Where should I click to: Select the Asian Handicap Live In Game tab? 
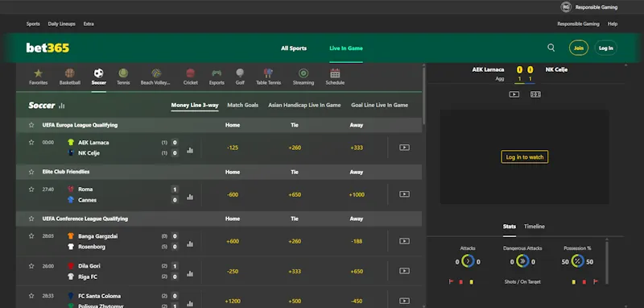(x=304, y=106)
